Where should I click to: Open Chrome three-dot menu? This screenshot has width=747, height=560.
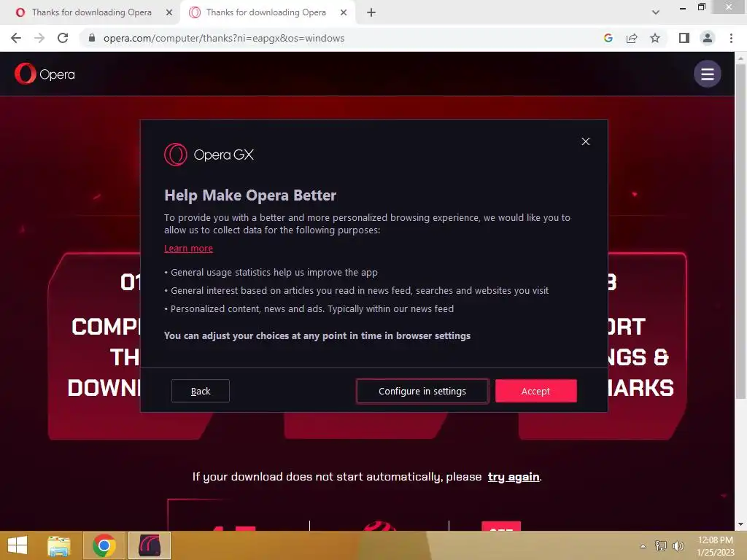click(x=731, y=38)
